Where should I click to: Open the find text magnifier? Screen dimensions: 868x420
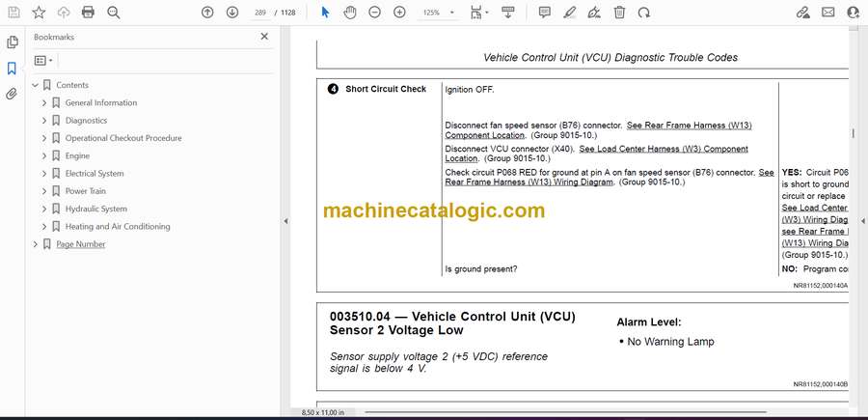[x=114, y=13]
